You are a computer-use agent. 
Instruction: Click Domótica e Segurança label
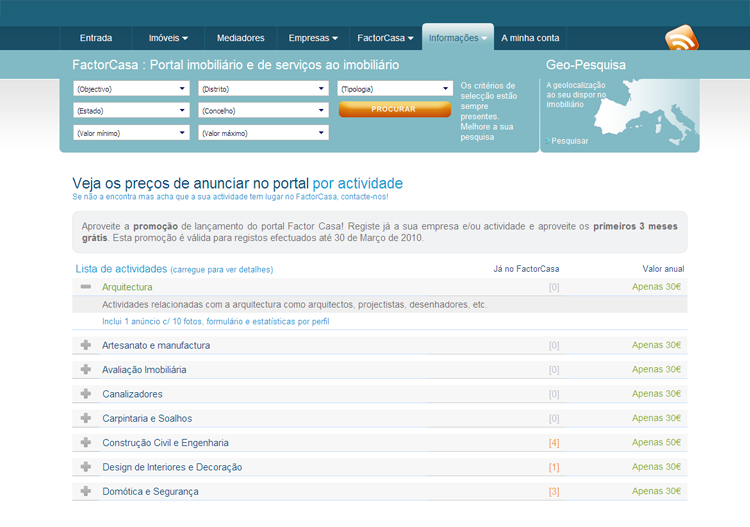tap(150, 492)
